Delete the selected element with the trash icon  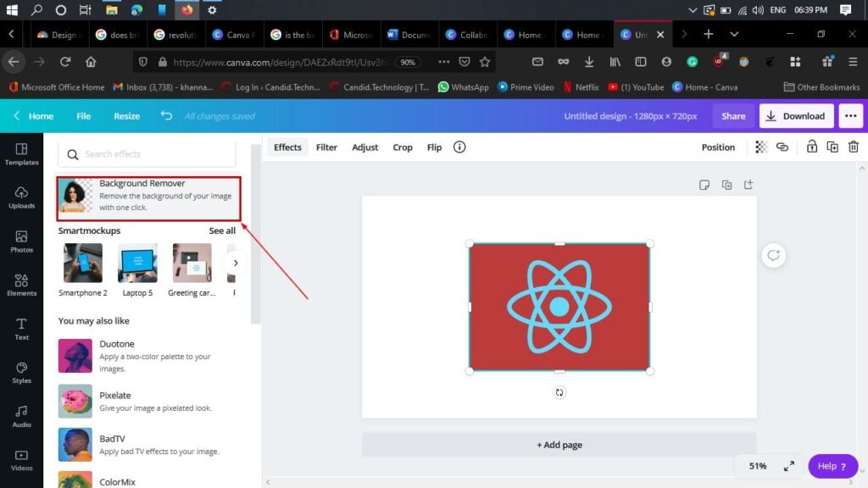(853, 147)
